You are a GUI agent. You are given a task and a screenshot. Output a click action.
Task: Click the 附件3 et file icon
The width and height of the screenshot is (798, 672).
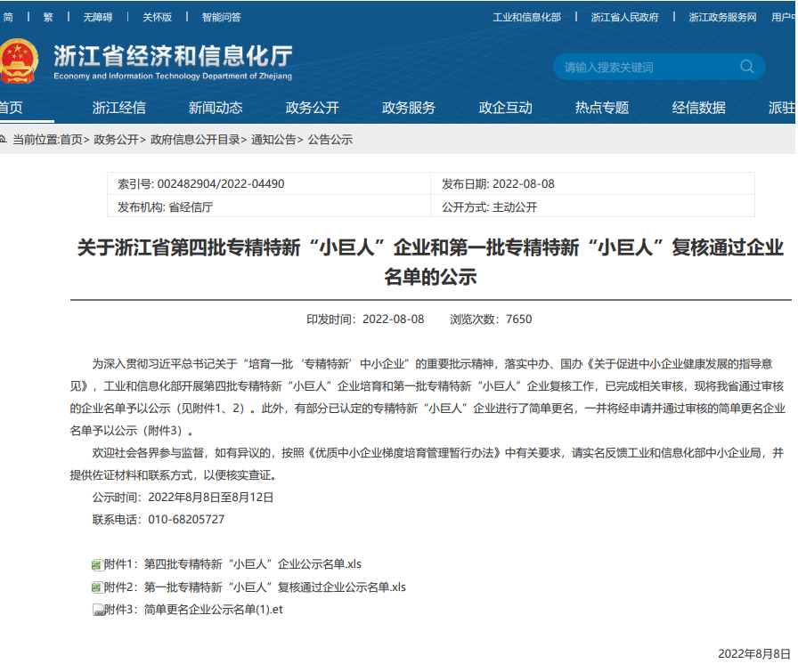[98, 611]
